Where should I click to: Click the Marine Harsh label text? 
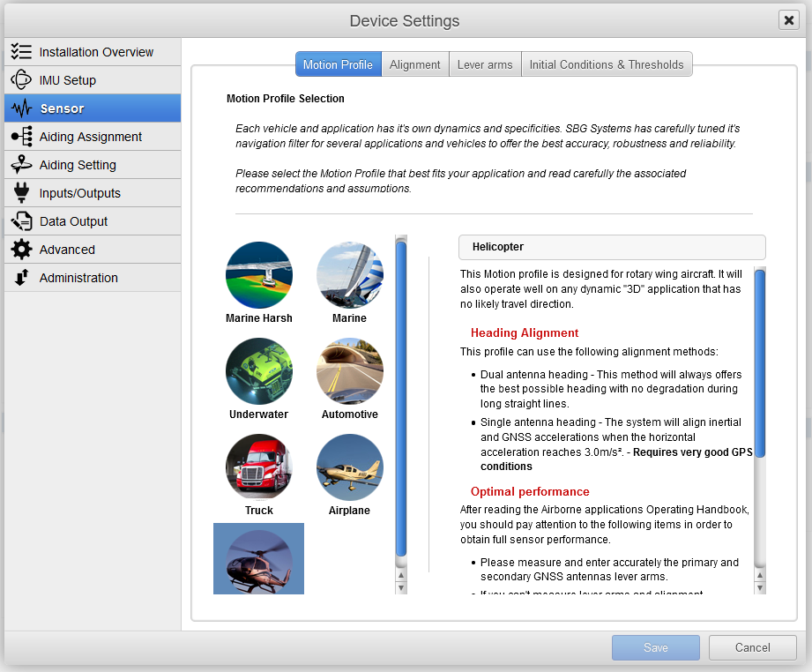pos(259,318)
